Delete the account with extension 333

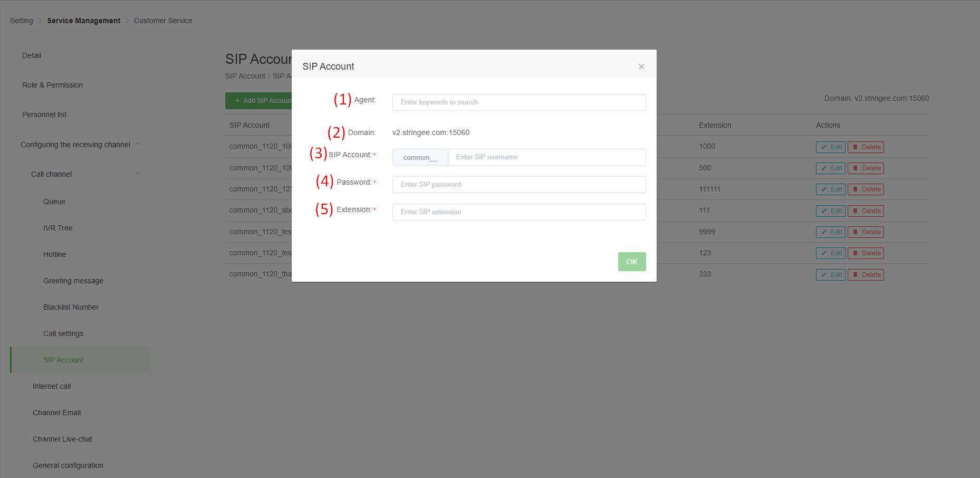click(x=865, y=275)
